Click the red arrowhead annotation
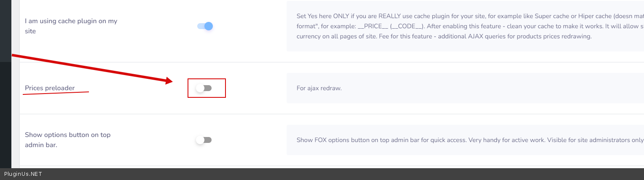The image size is (644, 180). click(x=169, y=81)
